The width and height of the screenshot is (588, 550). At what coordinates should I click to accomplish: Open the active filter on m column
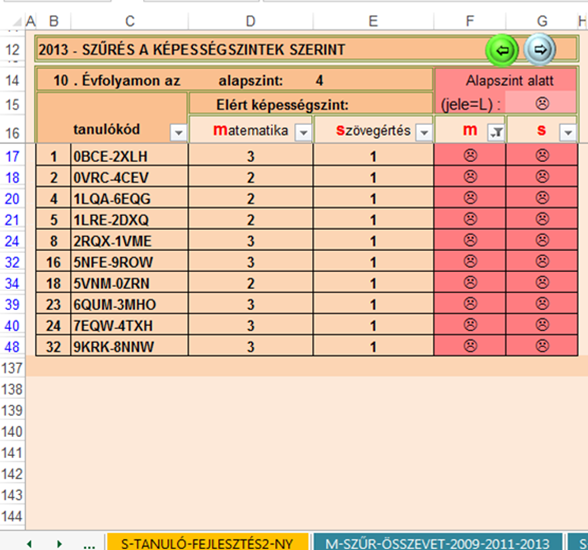coord(496,132)
